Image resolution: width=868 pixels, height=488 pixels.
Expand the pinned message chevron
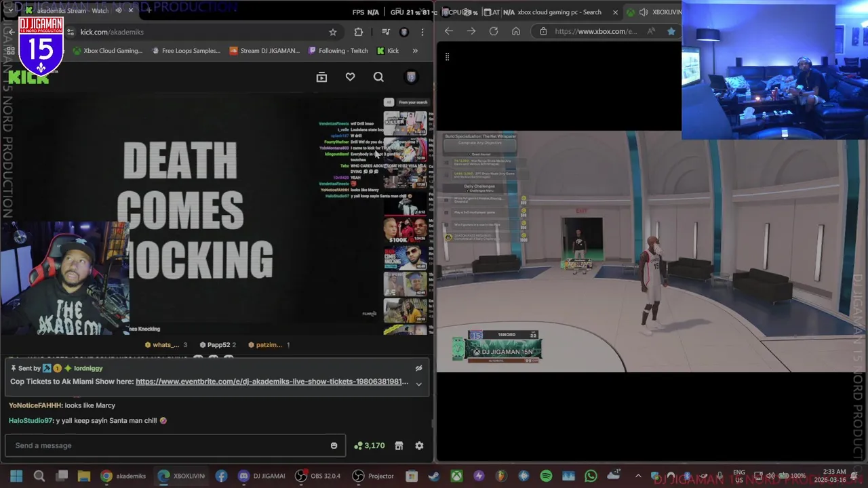click(418, 384)
